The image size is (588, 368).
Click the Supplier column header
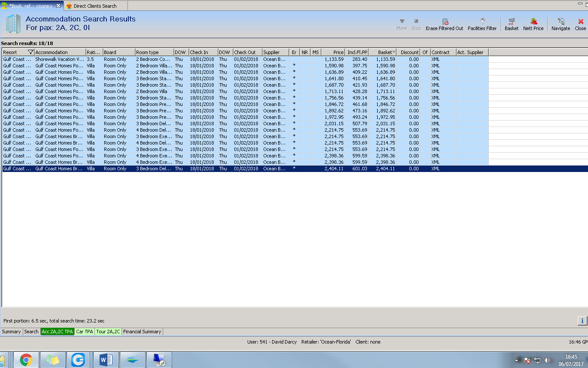pyautogui.click(x=276, y=52)
